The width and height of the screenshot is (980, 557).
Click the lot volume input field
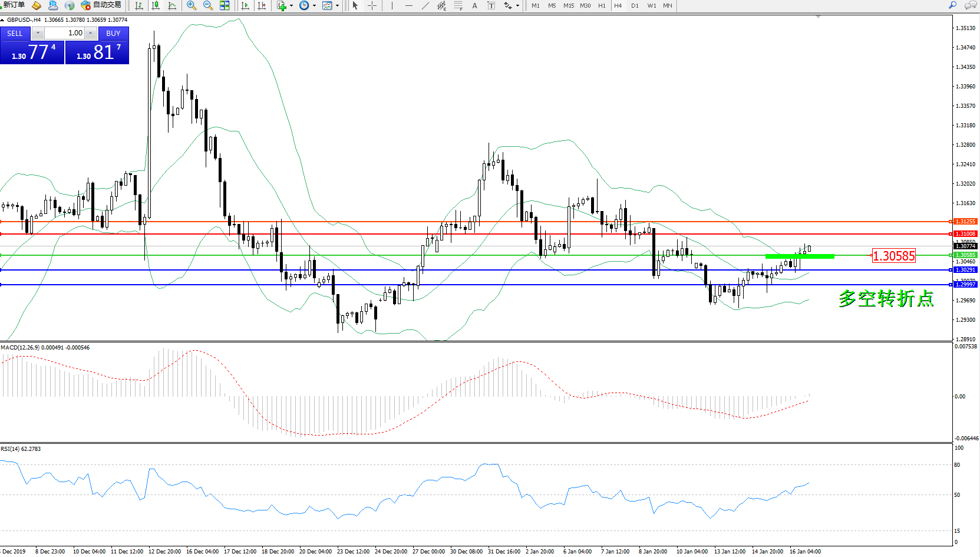click(x=65, y=33)
